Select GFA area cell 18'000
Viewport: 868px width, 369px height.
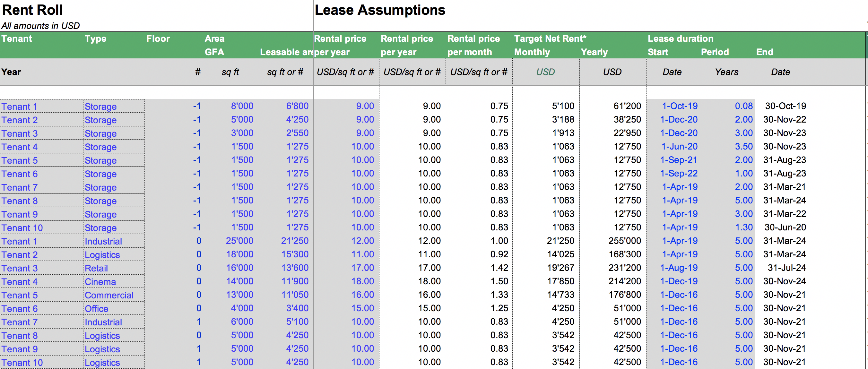pos(239,254)
